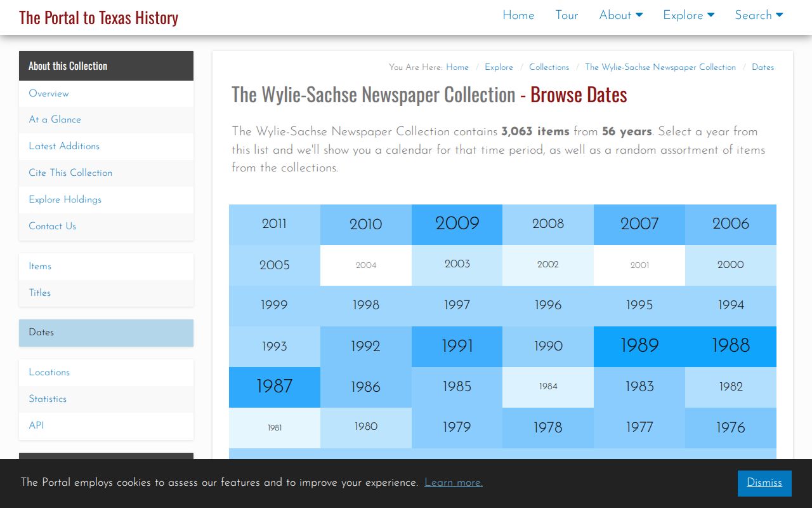Image resolution: width=812 pixels, height=508 pixels.
Task: Open the year 2001 tile
Action: (639, 265)
